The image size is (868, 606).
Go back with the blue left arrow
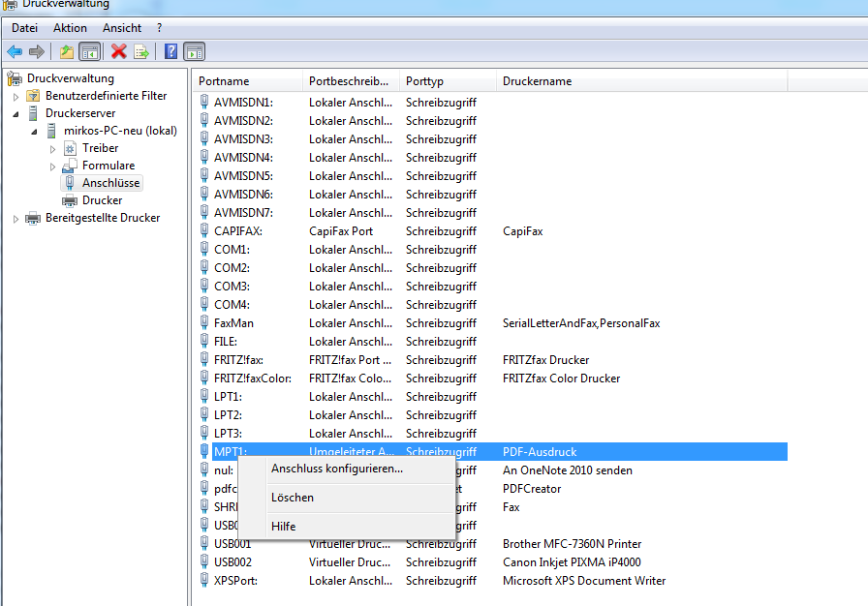(15, 52)
